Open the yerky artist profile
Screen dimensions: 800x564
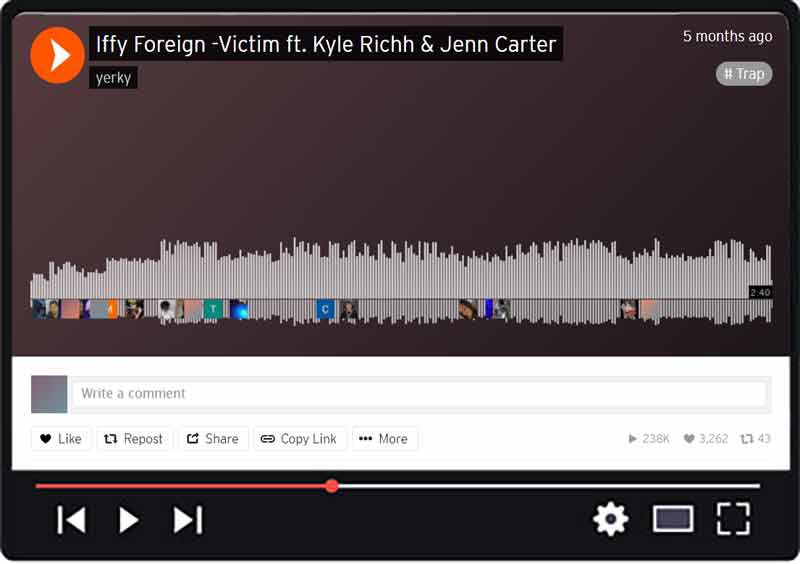pyautogui.click(x=113, y=78)
